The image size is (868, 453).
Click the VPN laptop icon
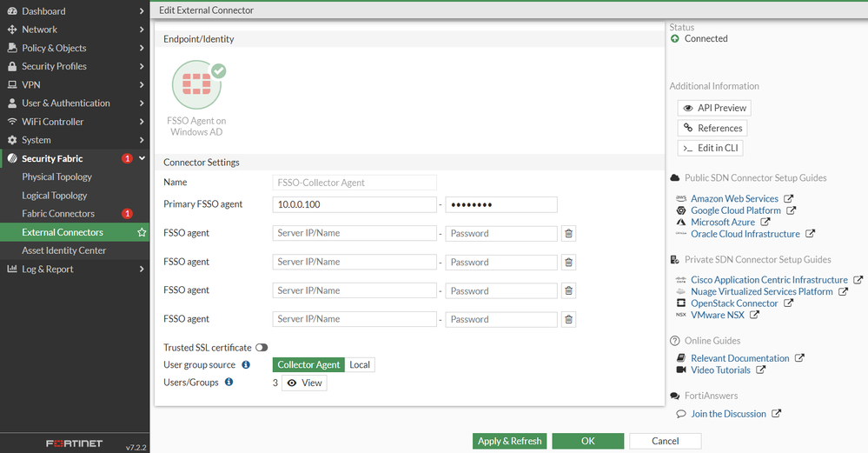click(12, 84)
